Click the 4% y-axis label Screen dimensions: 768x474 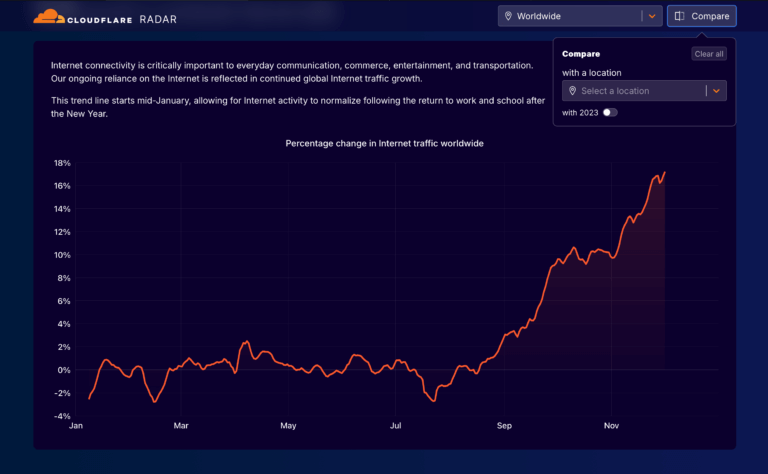[x=64, y=324]
